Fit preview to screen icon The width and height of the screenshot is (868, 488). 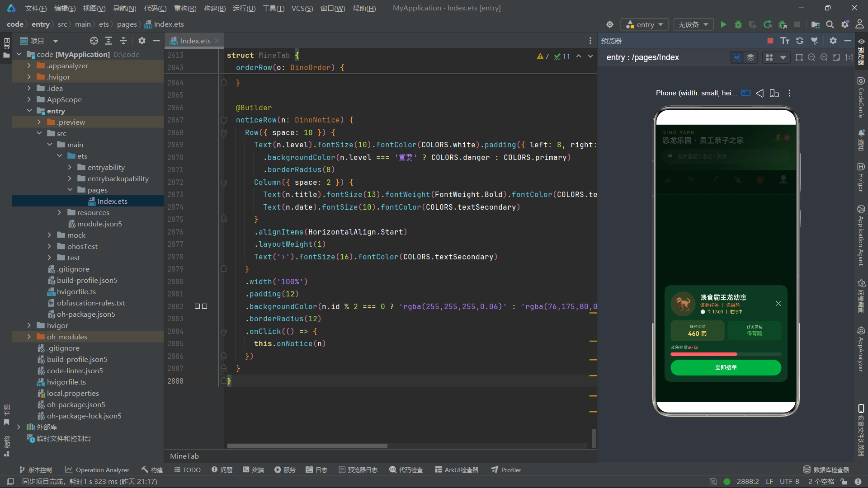836,57
